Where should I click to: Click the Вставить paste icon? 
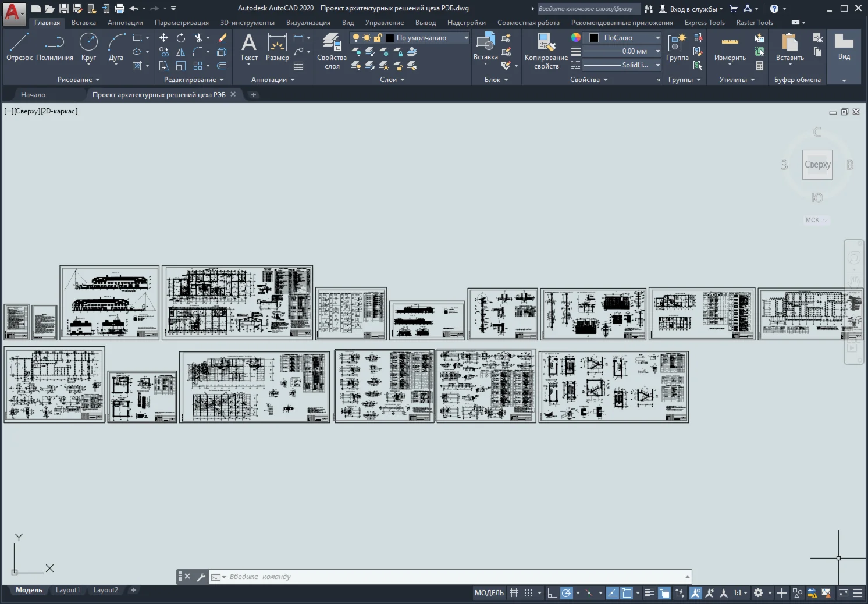pyautogui.click(x=790, y=47)
